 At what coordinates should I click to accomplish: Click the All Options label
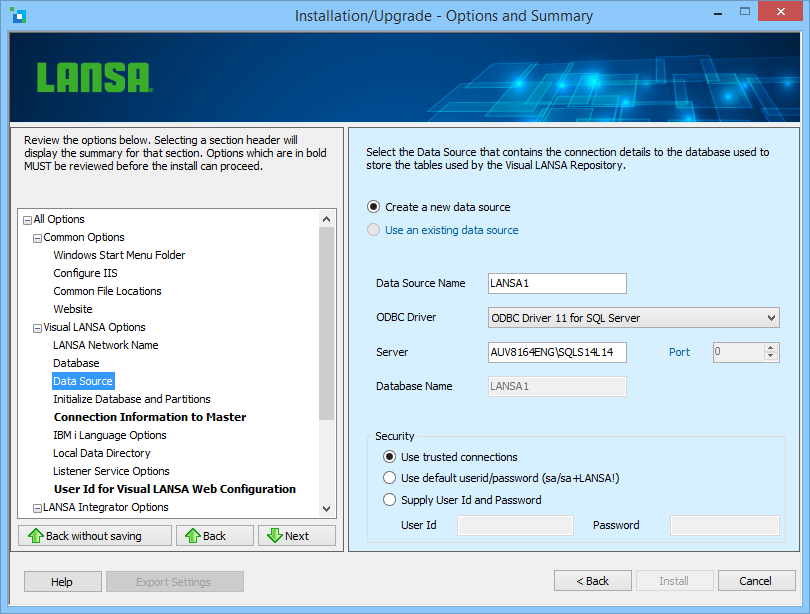(59, 219)
